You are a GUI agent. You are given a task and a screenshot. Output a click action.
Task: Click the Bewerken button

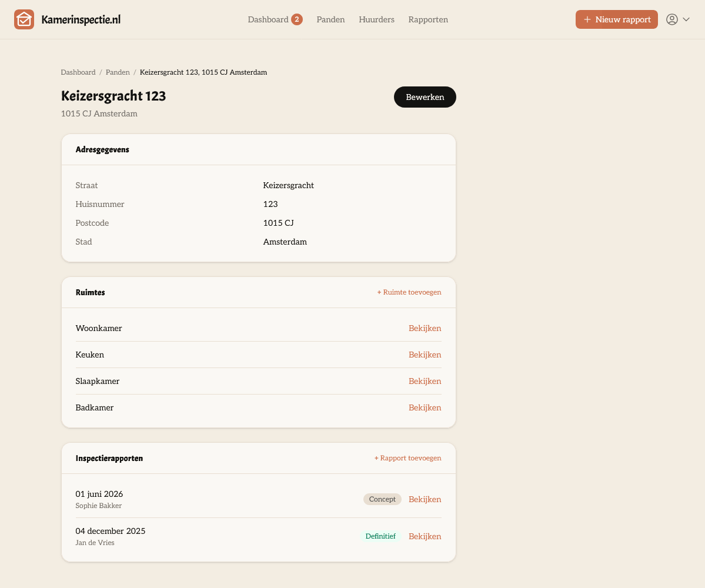tap(425, 97)
